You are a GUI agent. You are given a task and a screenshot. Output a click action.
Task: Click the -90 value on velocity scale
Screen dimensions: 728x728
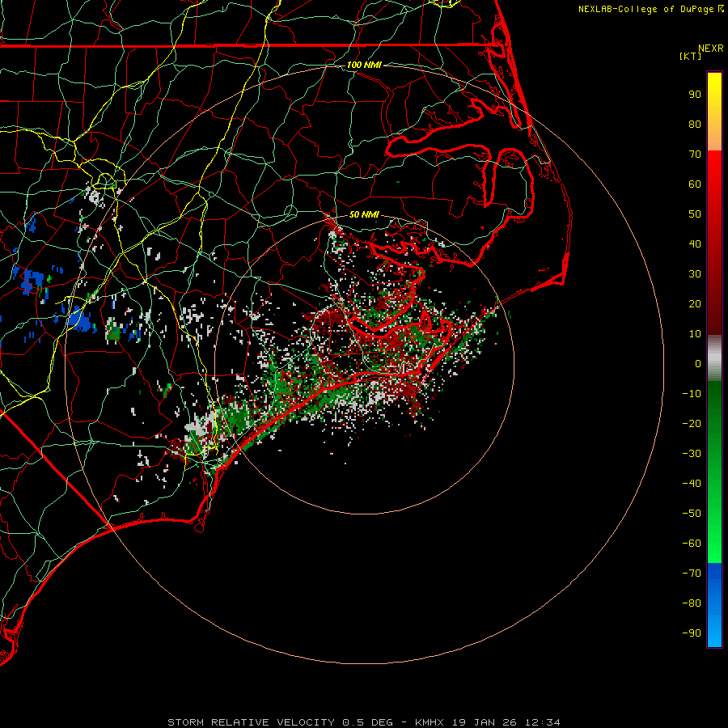pyautogui.click(x=692, y=633)
